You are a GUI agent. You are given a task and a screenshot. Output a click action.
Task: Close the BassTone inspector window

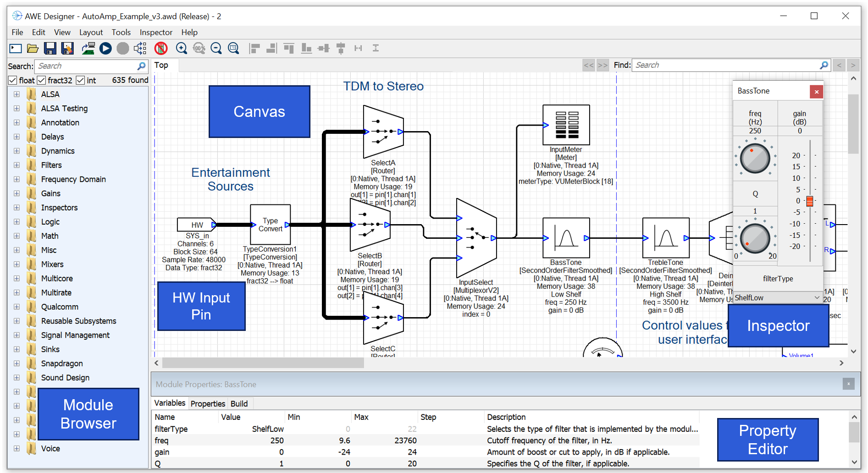tap(816, 92)
